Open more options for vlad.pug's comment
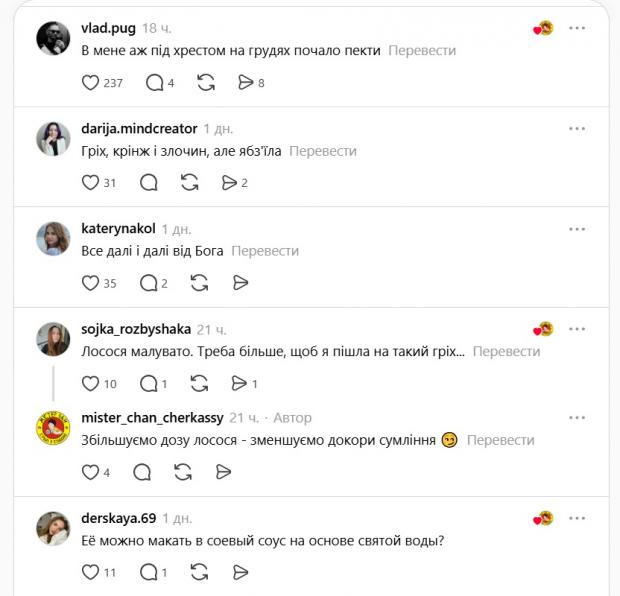This screenshot has width=620, height=596. pos(577,28)
